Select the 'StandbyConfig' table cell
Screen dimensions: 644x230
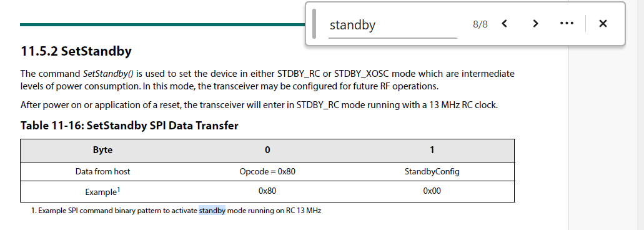(x=432, y=171)
